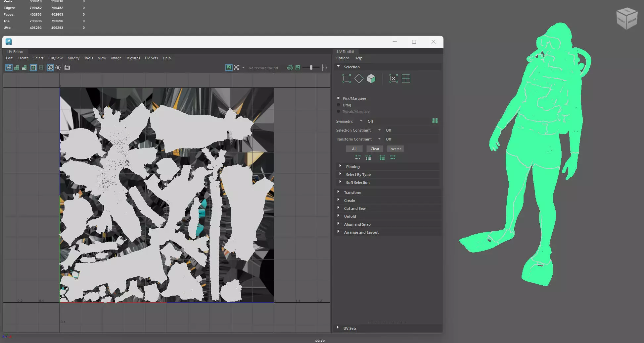Click the All selection button
Screen dimensions: 644x343
[x=354, y=149]
